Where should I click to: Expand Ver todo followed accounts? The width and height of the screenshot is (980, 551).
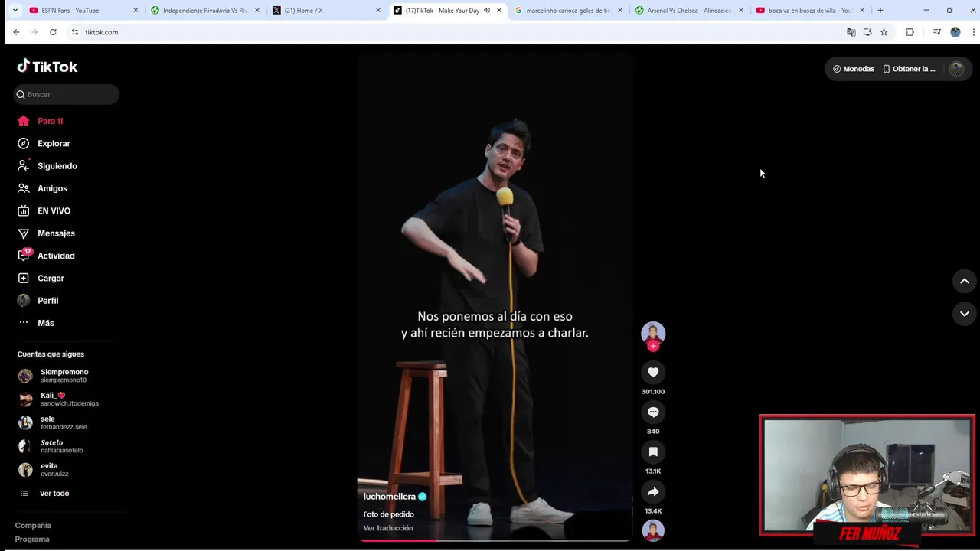click(54, 494)
